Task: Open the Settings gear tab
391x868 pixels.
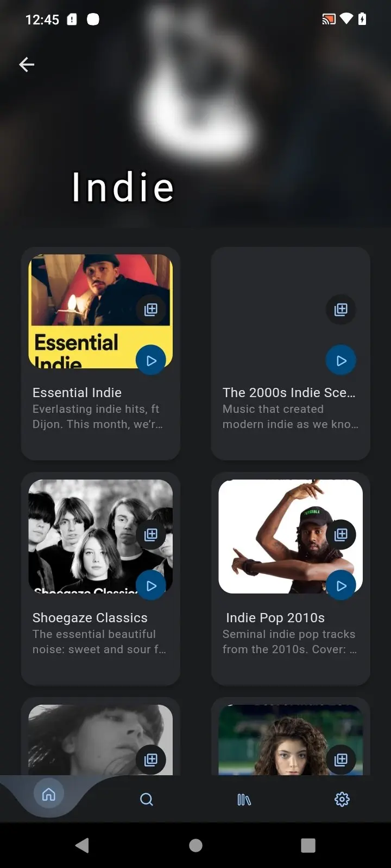Action: point(342,799)
